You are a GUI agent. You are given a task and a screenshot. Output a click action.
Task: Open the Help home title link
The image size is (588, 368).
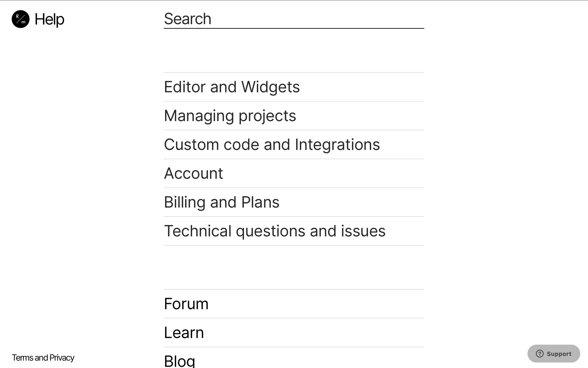click(x=49, y=19)
